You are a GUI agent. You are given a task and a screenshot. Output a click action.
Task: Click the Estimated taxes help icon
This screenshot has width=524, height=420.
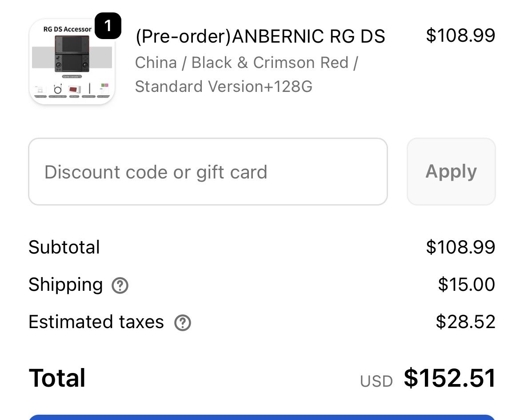point(182,323)
